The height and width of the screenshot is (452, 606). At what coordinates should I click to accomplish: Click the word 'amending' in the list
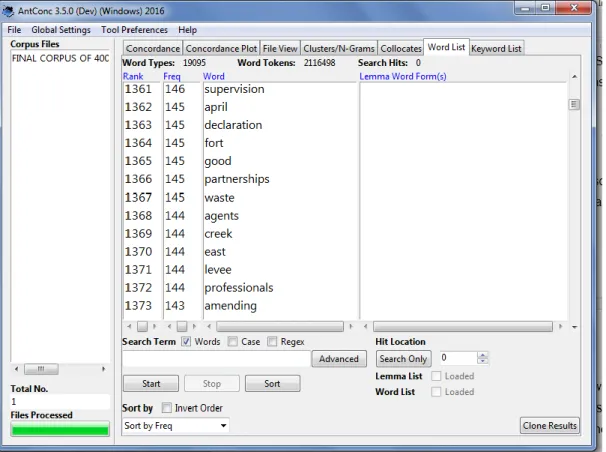(230, 306)
